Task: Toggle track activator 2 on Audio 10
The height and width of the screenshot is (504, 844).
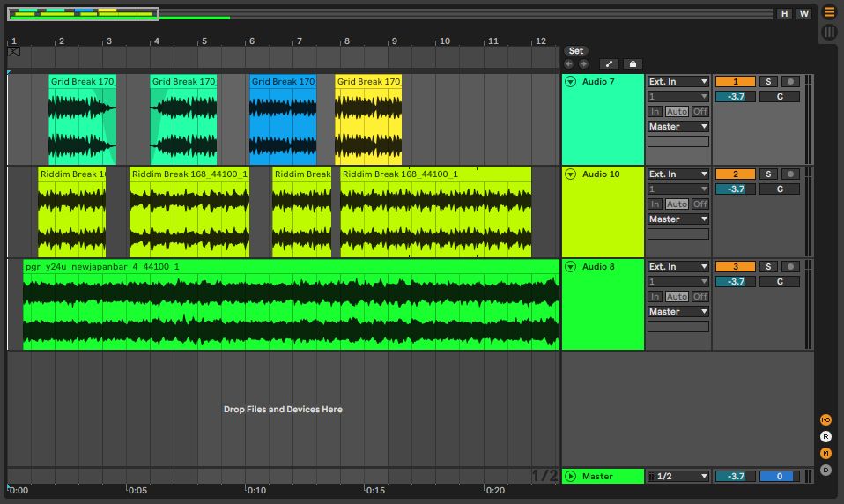Action: click(x=736, y=174)
